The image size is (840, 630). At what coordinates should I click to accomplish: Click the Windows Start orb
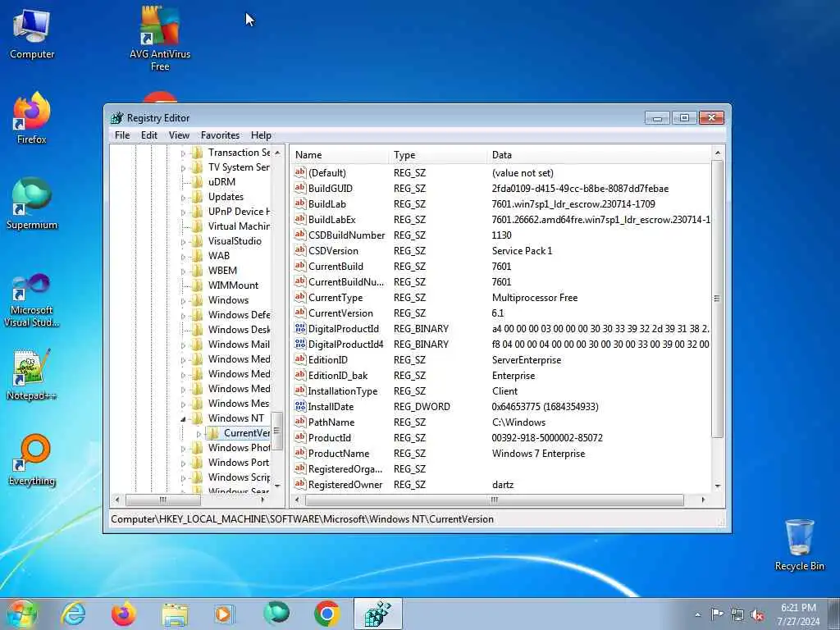[x=21, y=614]
